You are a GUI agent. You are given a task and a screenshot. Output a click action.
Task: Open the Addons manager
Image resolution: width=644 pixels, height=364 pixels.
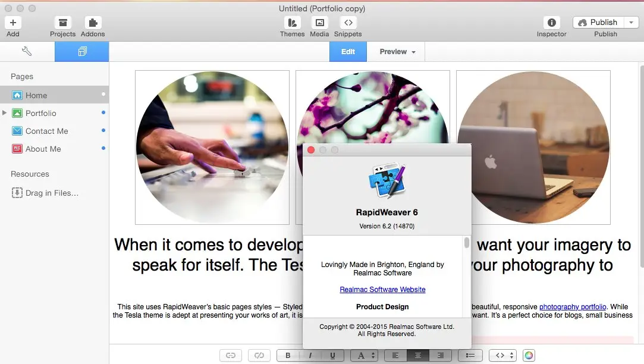coord(93,23)
